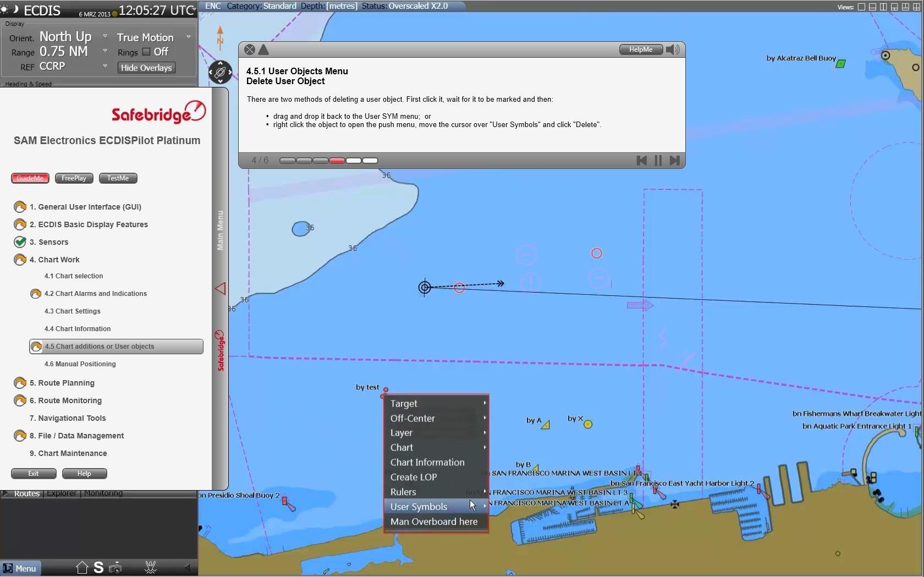Click the checkmark beside '3. Sensors'

[20, 242]
